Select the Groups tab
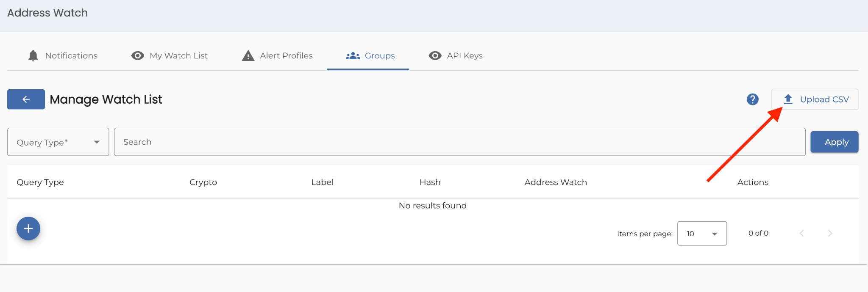Screen dimensions: 868x292 [368, 56]
